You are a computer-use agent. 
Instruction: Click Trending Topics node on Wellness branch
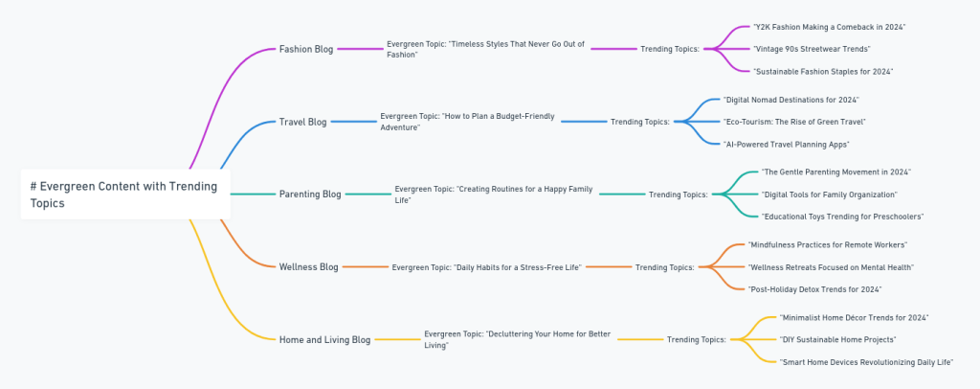coord(665,267)
